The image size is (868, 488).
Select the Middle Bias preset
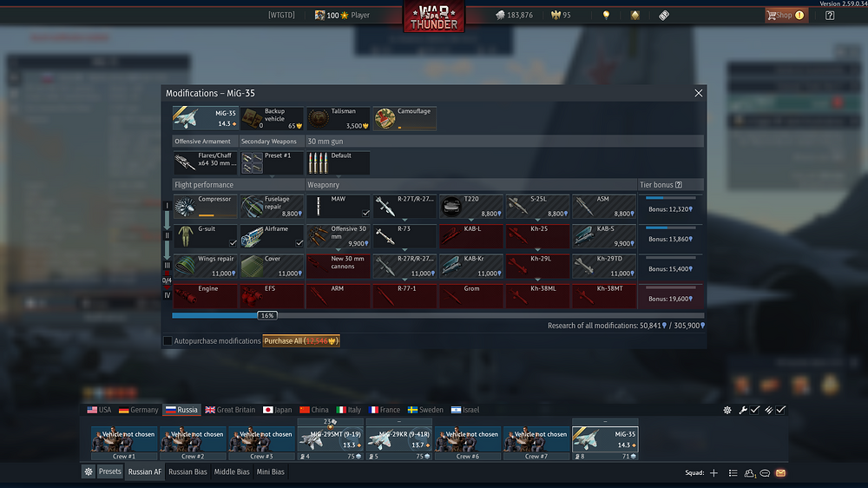pos(232,472)
